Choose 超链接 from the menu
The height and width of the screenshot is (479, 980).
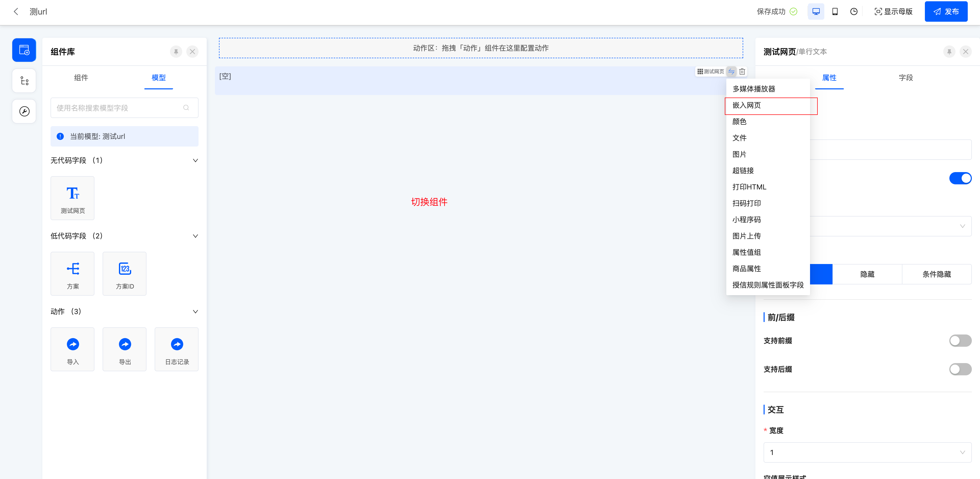point(768,171)
